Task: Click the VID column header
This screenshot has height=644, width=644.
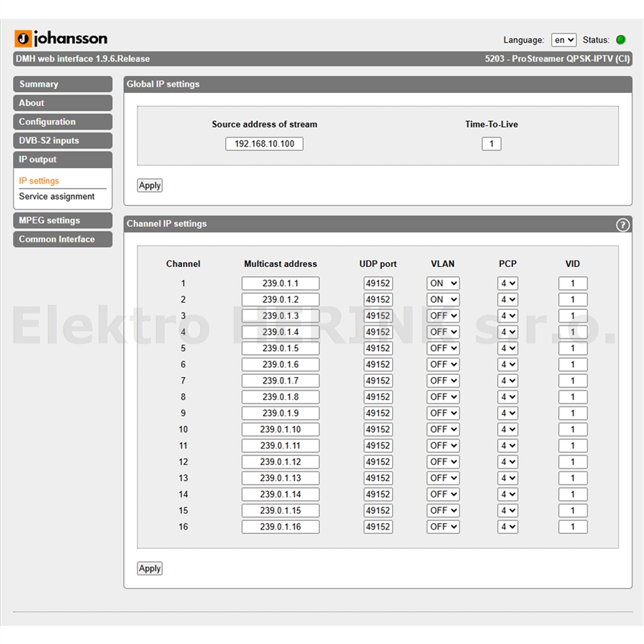Action: coord(572,264)
